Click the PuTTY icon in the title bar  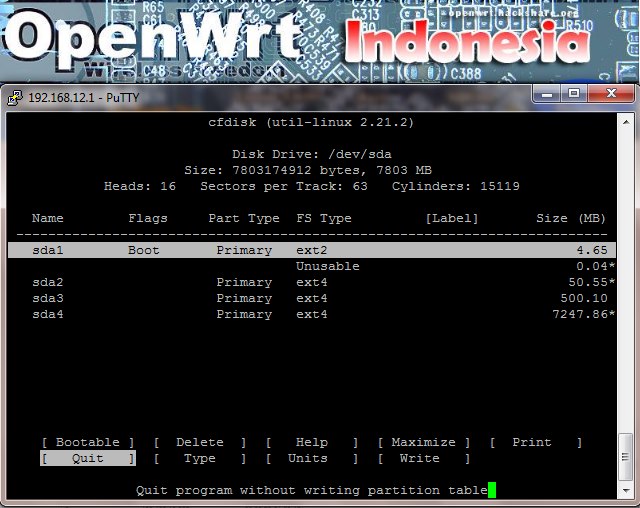[15, 98]
